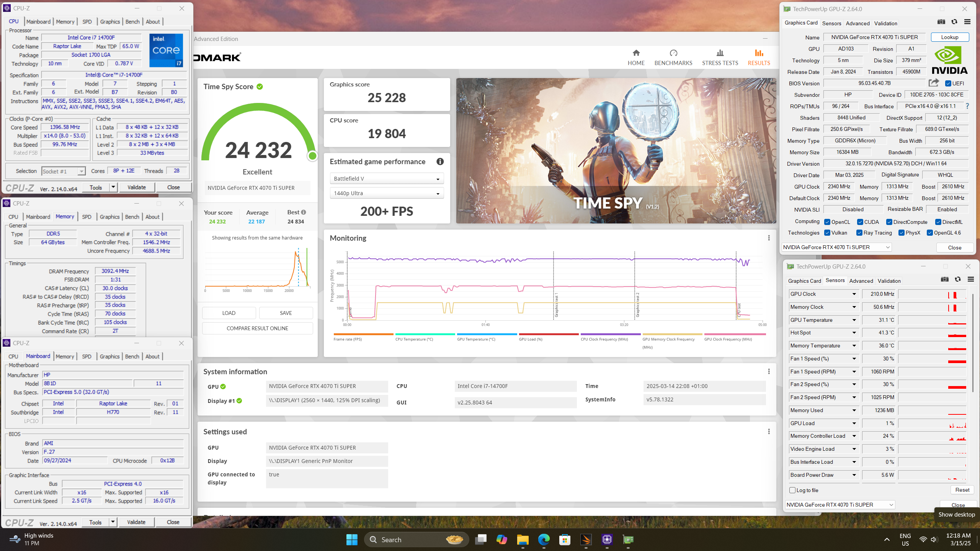
Task: Toggle DirectML checkbox
Action: (938, 222)
